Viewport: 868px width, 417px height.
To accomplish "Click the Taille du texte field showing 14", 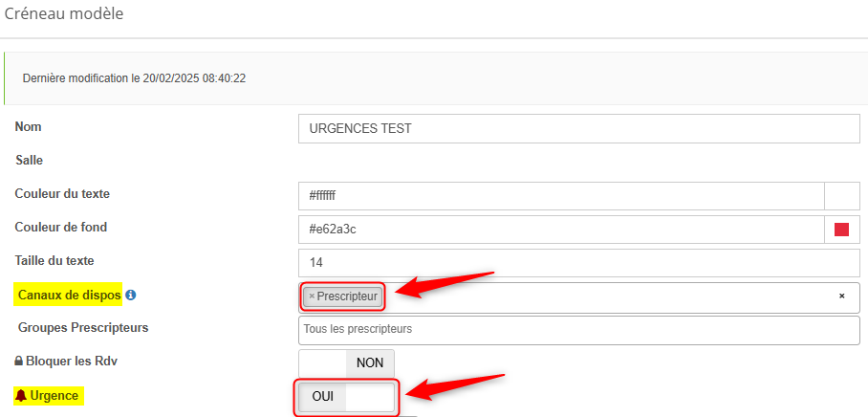I will click(579, 262).
